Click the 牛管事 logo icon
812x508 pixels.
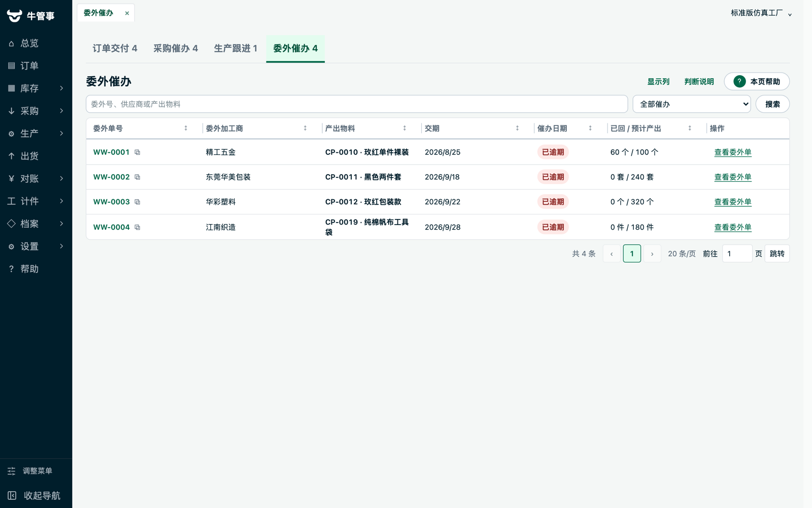[x=14, y=16]
